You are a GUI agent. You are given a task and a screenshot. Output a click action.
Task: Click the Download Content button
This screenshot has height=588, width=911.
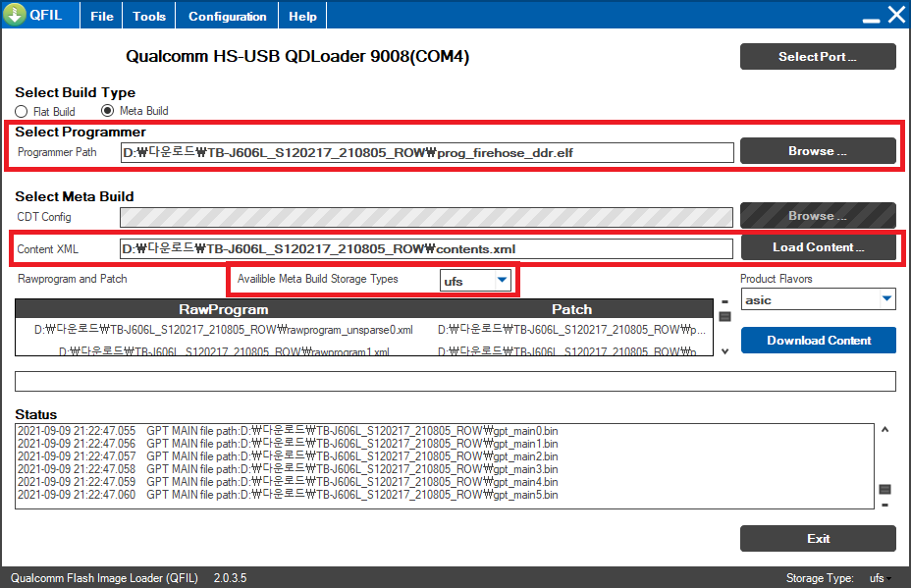[818, 341]
